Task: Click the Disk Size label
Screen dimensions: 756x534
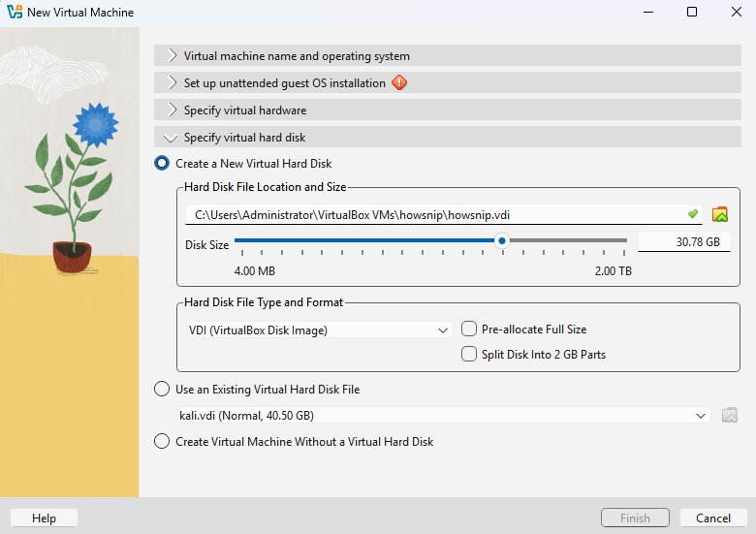Action: 206,245
